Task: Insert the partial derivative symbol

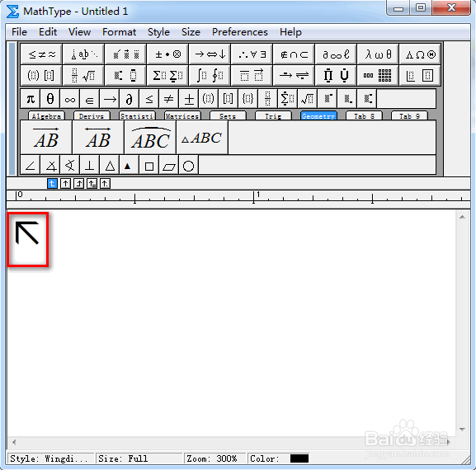Action: coord(130,99)
